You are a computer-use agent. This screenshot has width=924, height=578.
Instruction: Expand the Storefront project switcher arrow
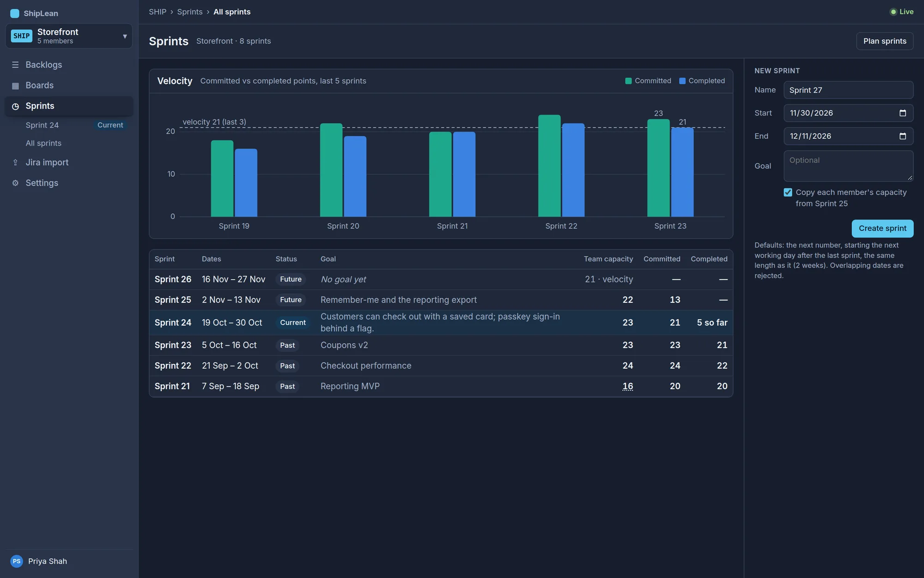[x=125, y=36]
